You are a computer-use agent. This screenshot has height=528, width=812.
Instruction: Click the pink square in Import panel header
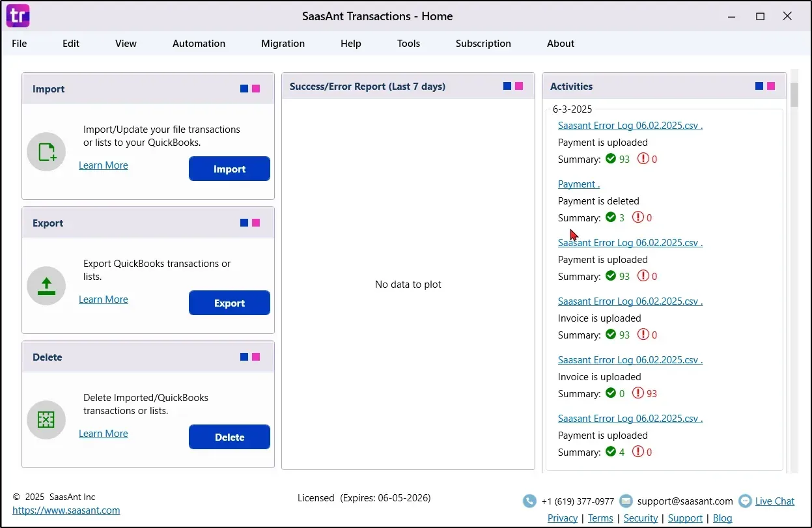point(256,89)
